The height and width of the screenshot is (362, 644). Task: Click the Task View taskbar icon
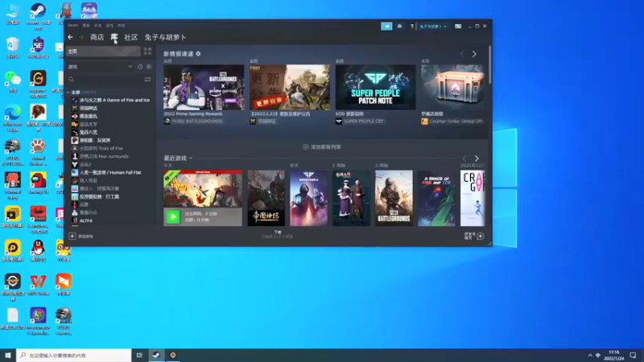tap(139, 355)
